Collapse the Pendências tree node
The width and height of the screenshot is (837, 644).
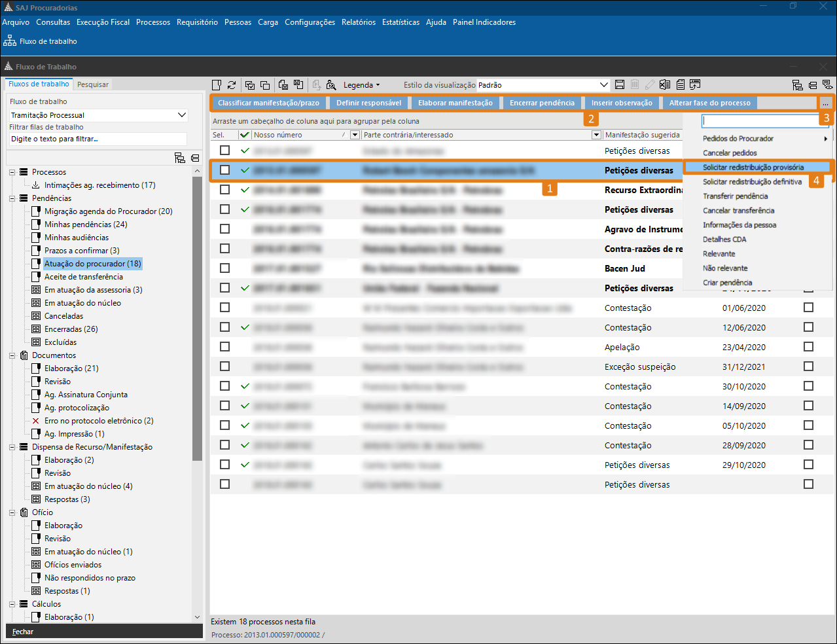pyautogui.click(x=12, y=198)
